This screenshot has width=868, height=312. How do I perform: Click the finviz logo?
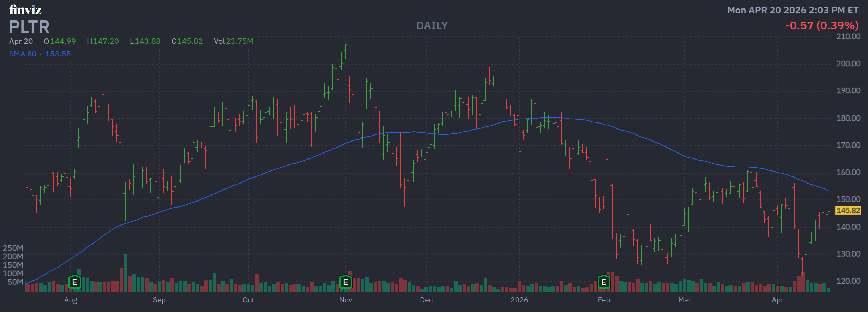coord(25,10)
